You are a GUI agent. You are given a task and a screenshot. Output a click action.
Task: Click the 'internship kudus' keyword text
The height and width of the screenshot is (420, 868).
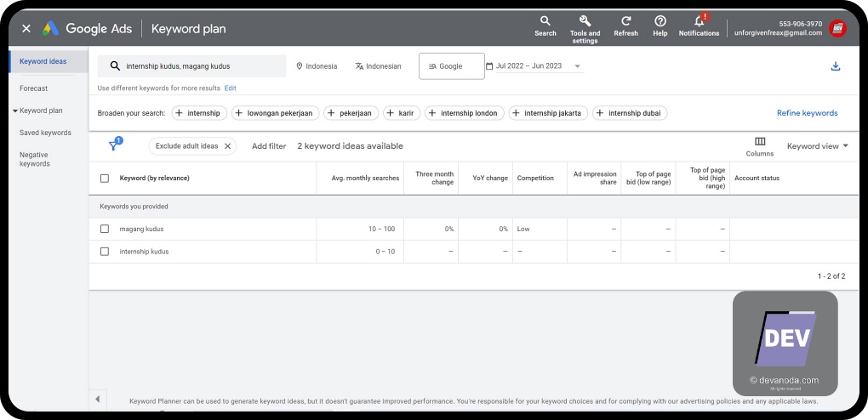point(144,251)
